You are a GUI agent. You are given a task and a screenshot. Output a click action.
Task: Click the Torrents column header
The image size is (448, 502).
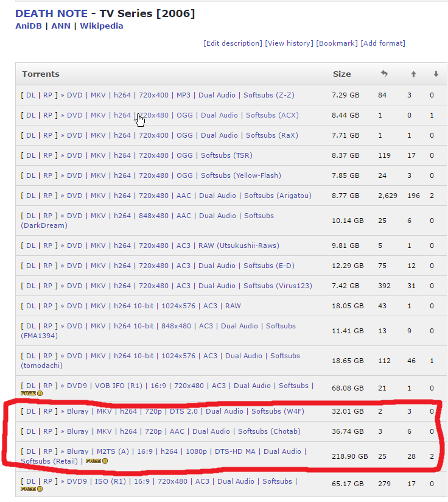pyautogui.click(x=41, y=74)
